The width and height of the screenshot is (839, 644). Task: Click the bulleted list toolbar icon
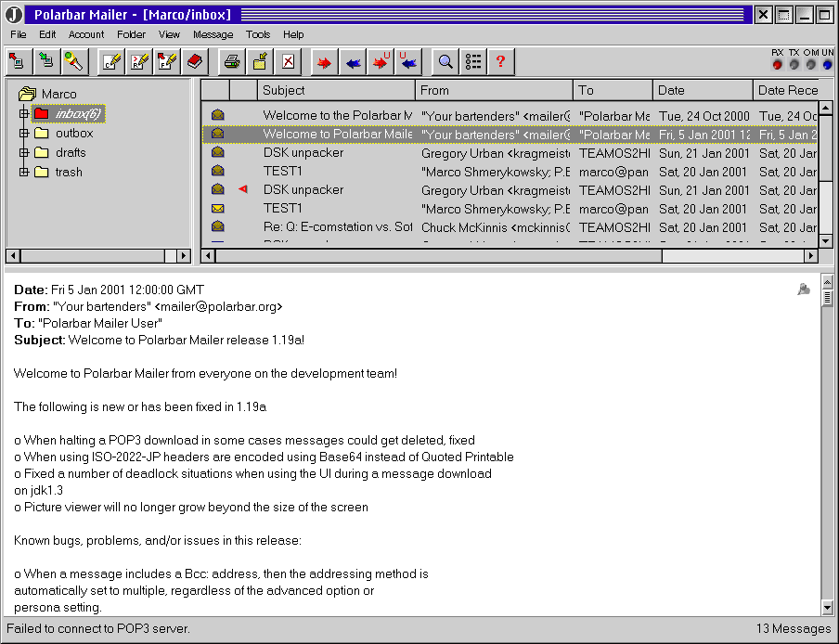[x=473, y=61]
